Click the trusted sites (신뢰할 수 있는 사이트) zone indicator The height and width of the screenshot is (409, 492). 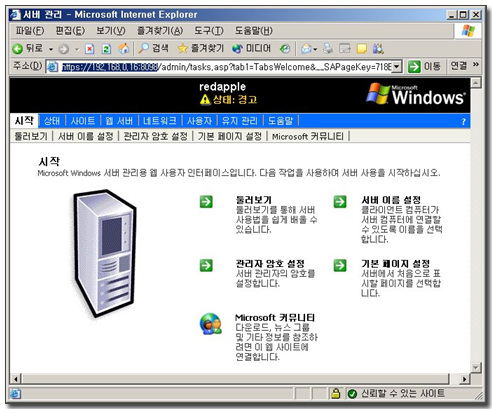[396, 394]
